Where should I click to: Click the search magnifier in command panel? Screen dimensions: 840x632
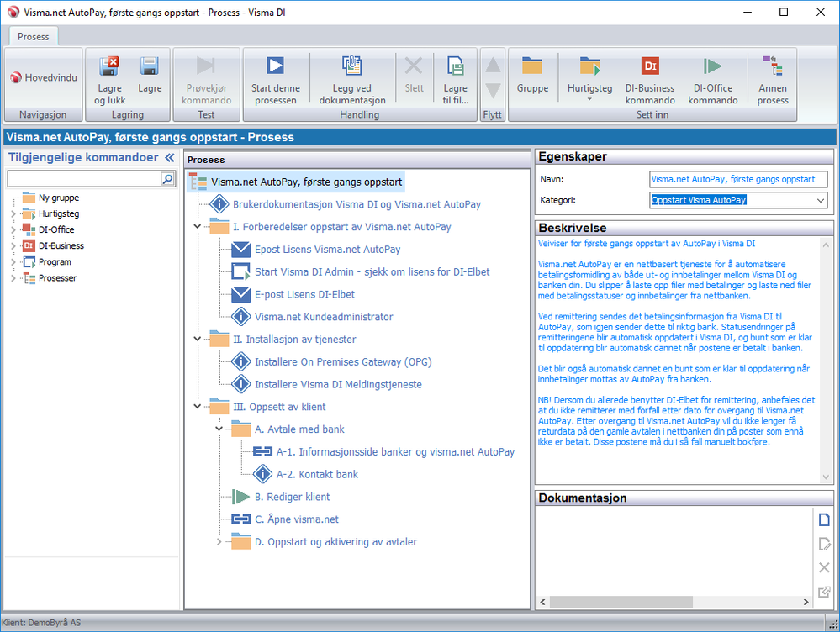coord(167,178)
